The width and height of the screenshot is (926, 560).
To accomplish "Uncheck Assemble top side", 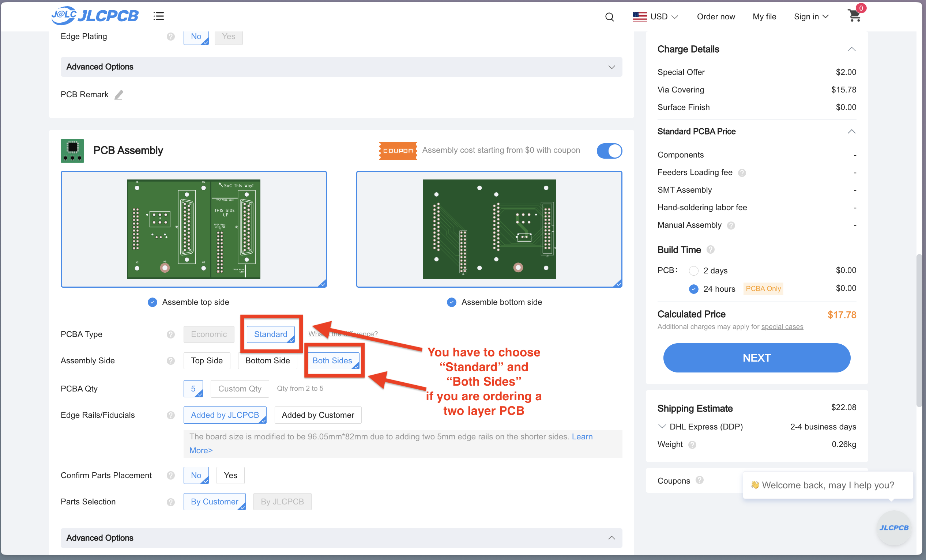I will pyautogui.click(x=152, y=302).
